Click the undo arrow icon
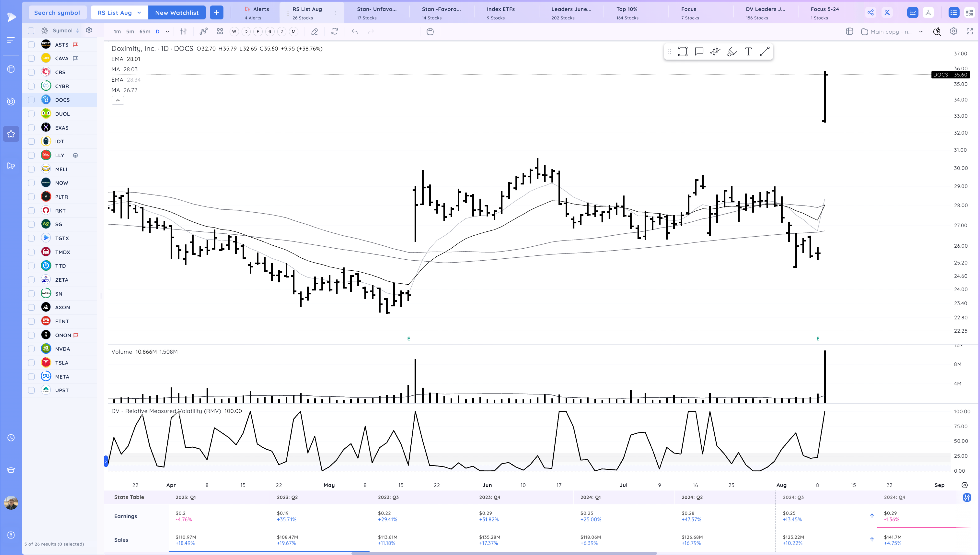The width and height of the screenshot is (980, 555). click(x=355, y=32)
